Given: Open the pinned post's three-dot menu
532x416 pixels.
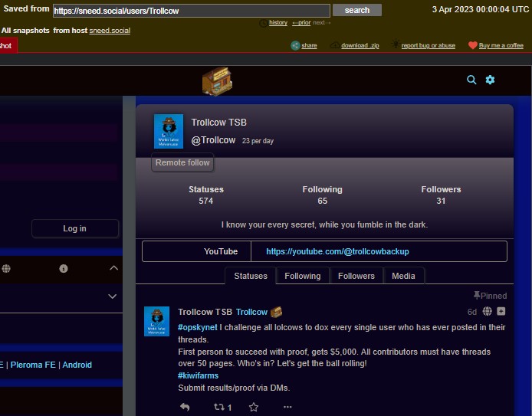Looking at the screenshot, I should (x=287, y=407).
